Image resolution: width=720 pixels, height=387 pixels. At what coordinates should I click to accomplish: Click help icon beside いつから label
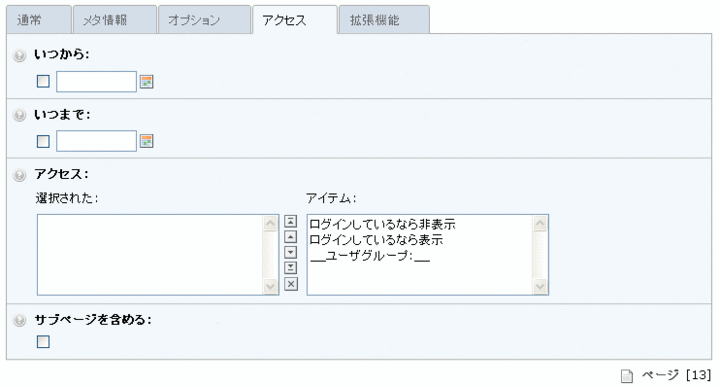(x=19, y=56)
